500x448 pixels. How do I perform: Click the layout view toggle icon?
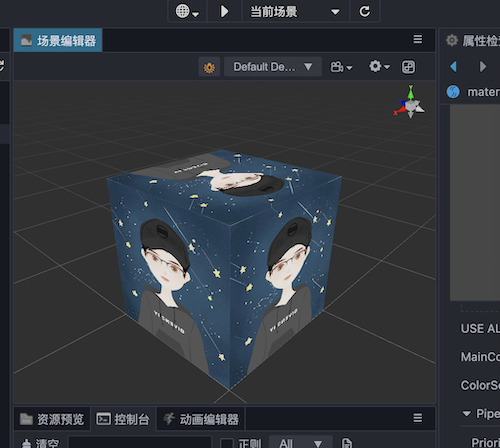pyautogui.click(x=408, y=67)
